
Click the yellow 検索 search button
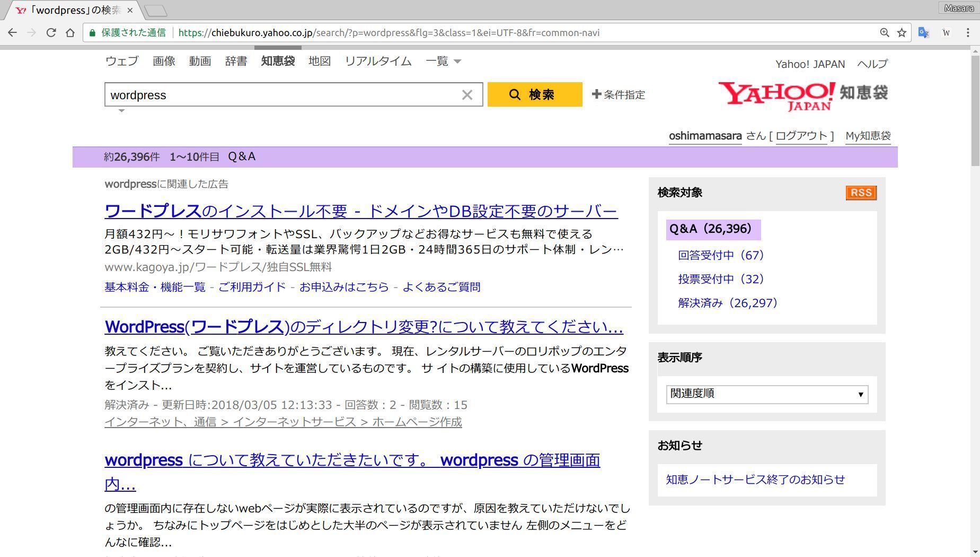(535, 94)
